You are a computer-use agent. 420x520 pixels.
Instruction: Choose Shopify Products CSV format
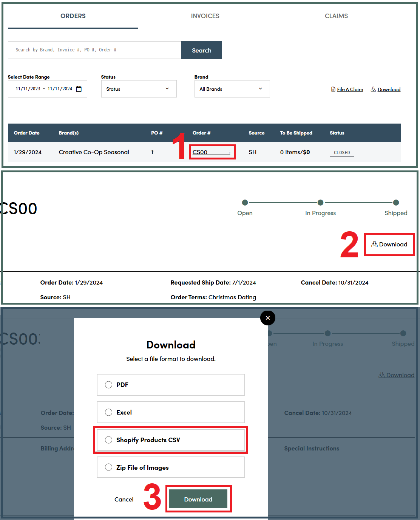coord(109,440)
